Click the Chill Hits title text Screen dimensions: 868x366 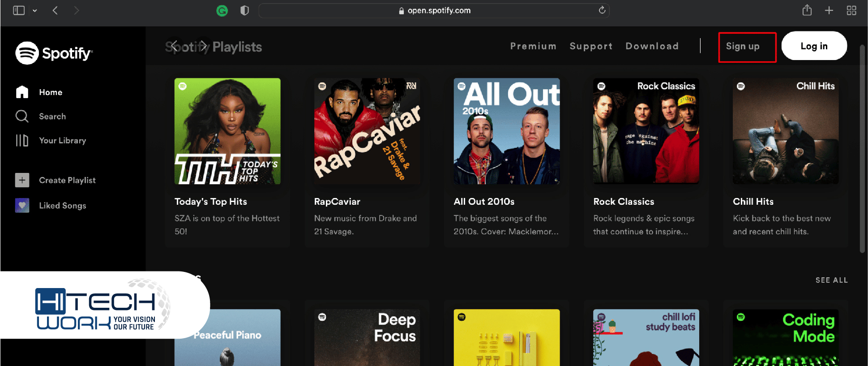pyautogui.click(x=753, y=202)
